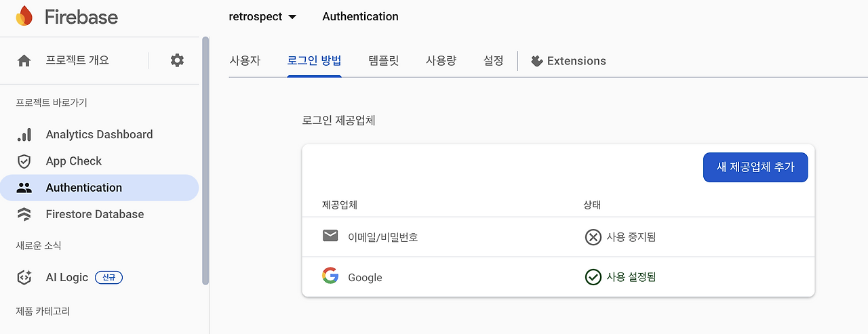Click the enabled checkmark status icon
Screen dimensions: 868x334
[593, 277]
